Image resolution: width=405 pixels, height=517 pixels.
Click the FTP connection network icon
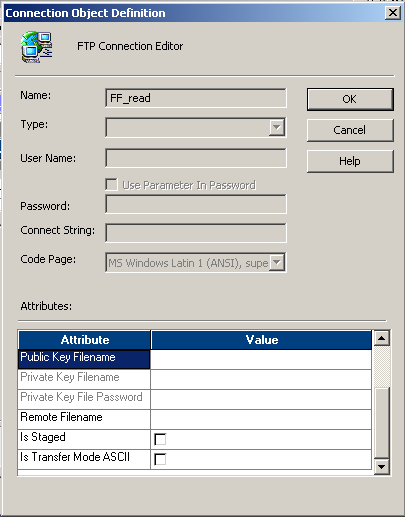point(37,47)
